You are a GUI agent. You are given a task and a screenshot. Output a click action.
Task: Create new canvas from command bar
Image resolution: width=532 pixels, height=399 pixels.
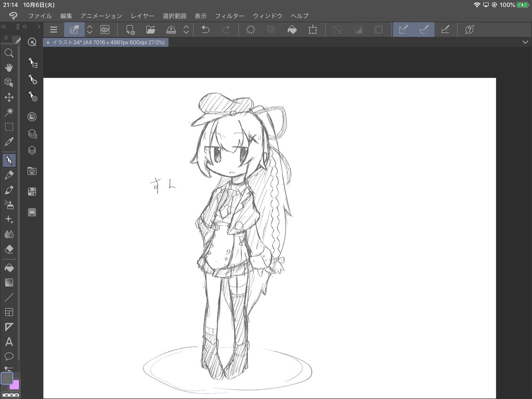130,30
